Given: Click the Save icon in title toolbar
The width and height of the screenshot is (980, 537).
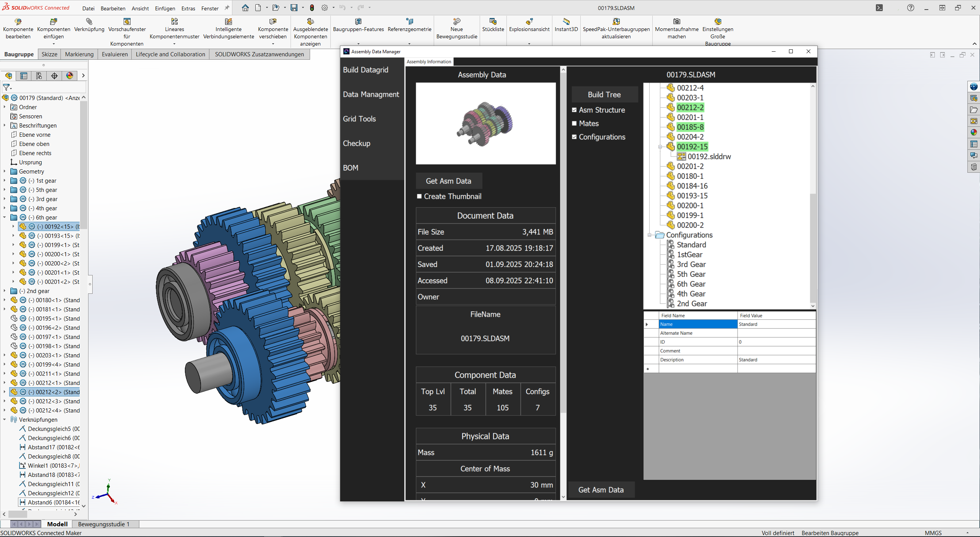Looking at the screenshot, I should tap(294, 8).
